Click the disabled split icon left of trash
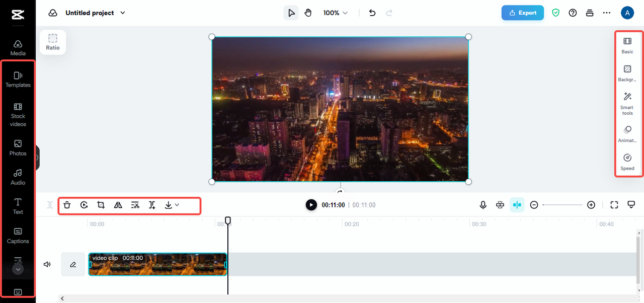The height and width of the screenshot is (303, 644). [x=50, y=205]
